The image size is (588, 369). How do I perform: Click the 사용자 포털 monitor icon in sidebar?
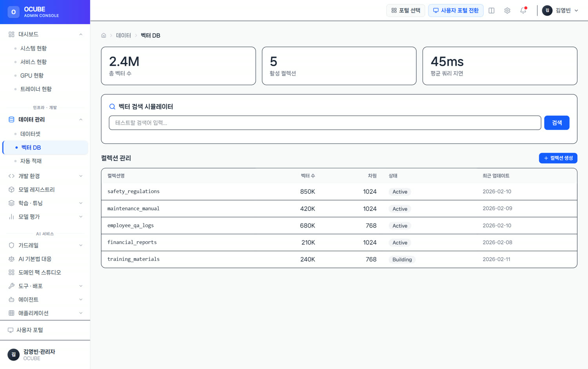point(11,330)
